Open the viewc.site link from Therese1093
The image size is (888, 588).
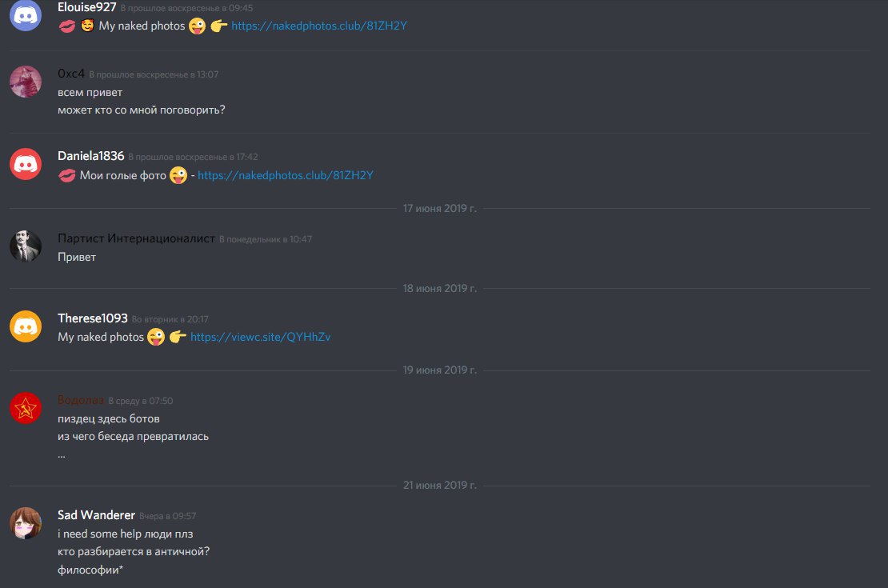(x=260, y=337)
